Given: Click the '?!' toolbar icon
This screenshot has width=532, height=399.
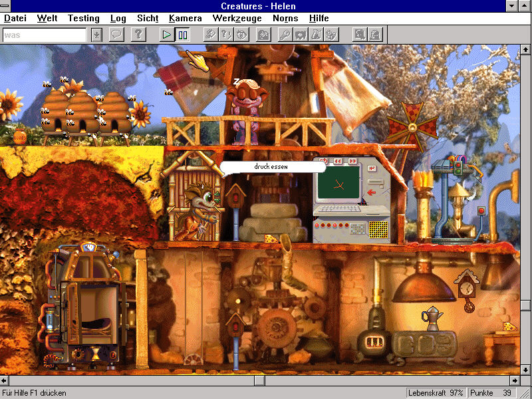Looking at the screenshot, I should click(x=226, y=35).
